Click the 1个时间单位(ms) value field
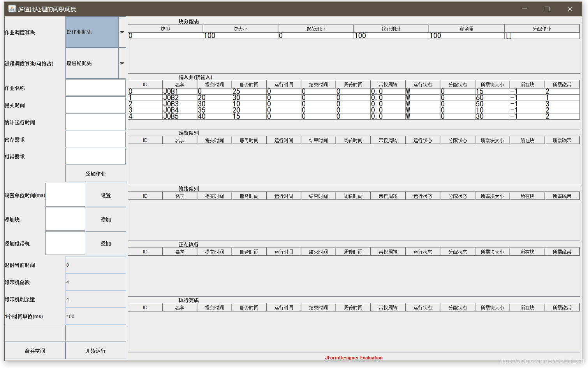This screenshot has height=368, width=588. 96,316
